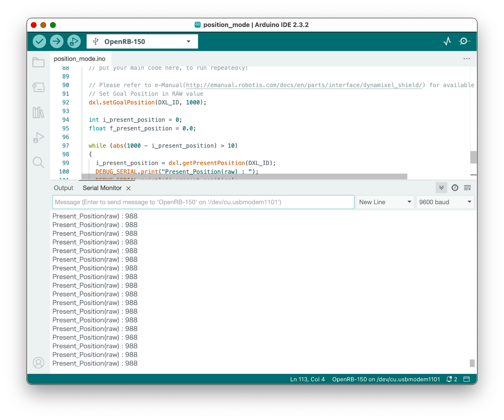The width and height of the screenshot is (504, 420).
Task: Open the Boards Manager sidebar icon
Action: (39, 87)
